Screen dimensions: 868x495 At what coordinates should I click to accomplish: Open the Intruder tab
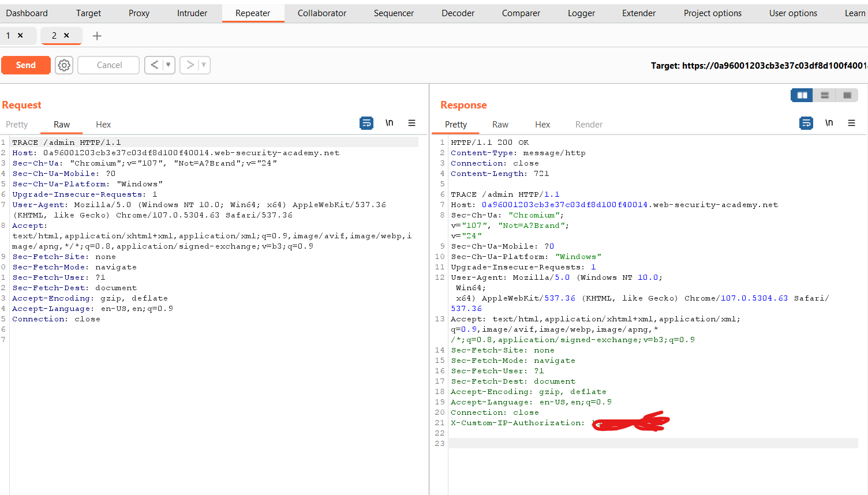(192, 13)
